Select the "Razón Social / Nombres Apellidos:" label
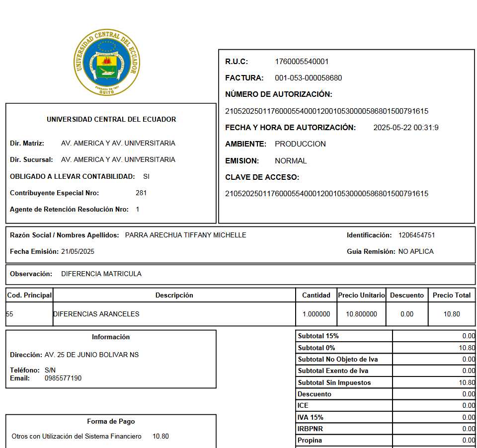 click(x=65, y=235)
